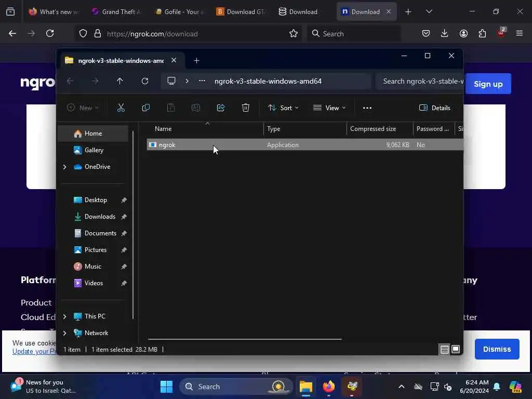Switch to large thumbnails view in status bar
This screenshot has height=399, width=532.
click(456, 349)
